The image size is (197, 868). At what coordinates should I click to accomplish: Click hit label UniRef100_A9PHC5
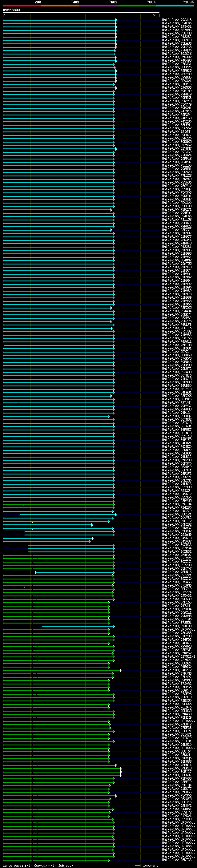tap(177, 71)
